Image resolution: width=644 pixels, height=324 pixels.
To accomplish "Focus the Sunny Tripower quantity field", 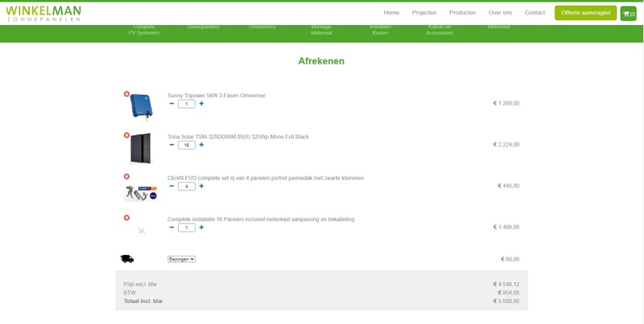I will point(187,105).
